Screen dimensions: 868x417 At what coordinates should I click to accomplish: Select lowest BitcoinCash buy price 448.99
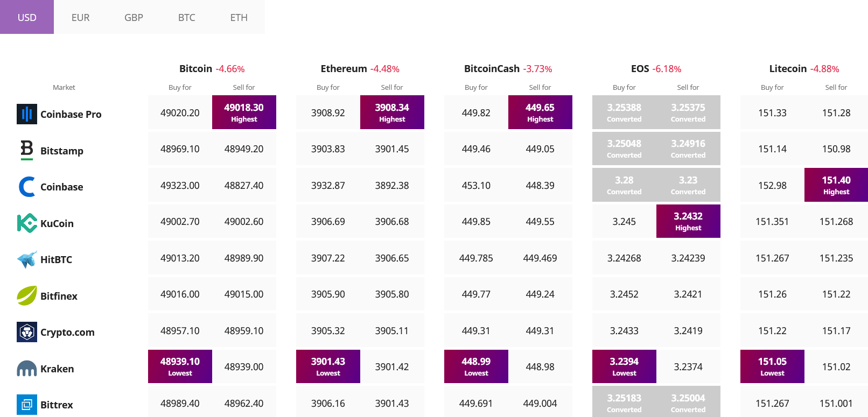click(476, 366)
